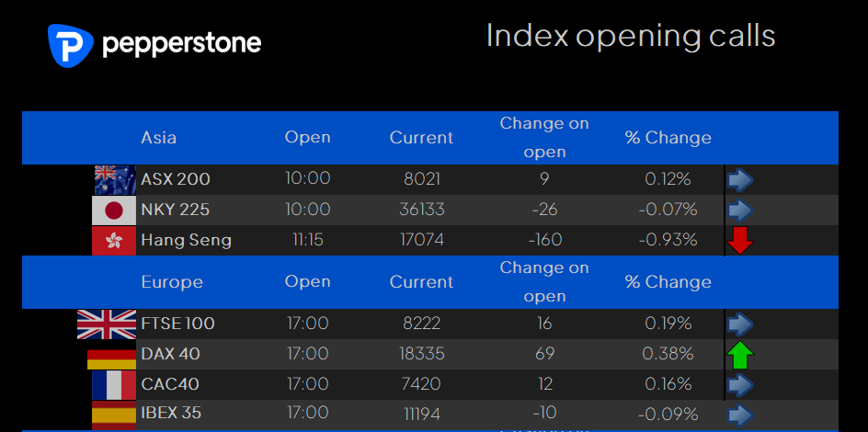Viewport: 868px width, 432px height.
Task: Click the blue sideways arrow for ASX 200
Action: click(740, 180)
